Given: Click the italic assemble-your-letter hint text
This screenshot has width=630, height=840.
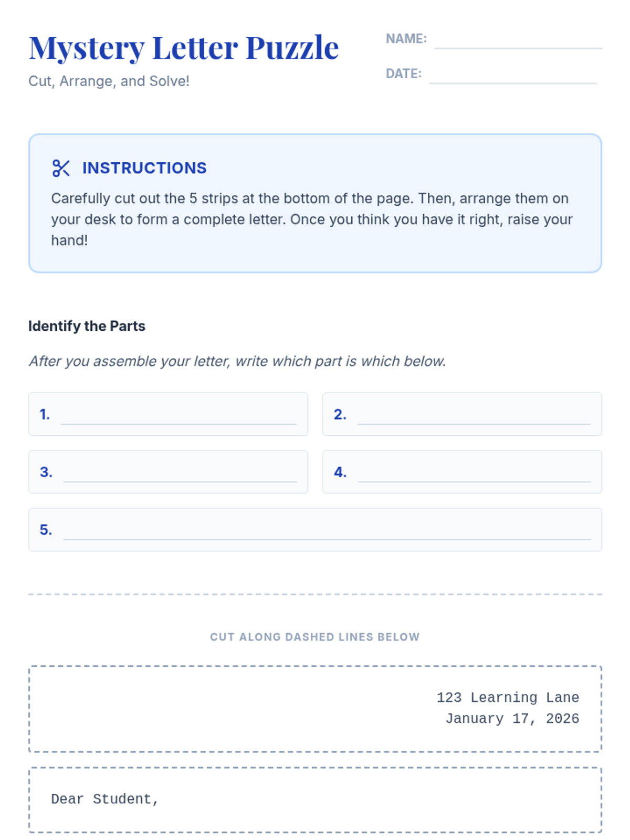Looking at the screenshot, I should [237, 361].
